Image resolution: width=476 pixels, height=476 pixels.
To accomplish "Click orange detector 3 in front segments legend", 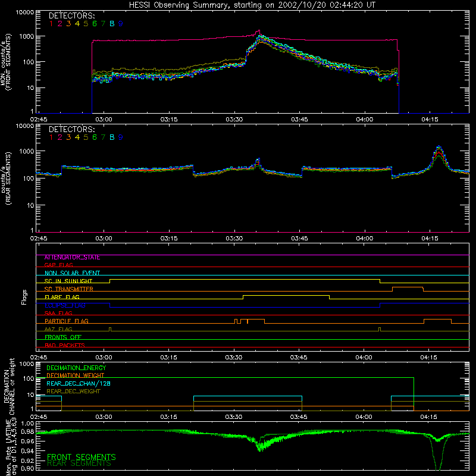I will [x=68, y=23].
